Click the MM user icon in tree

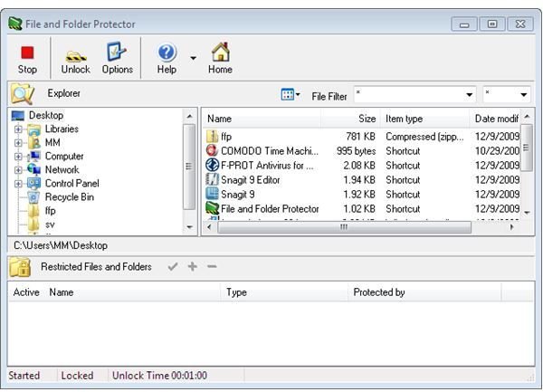click(34, 143)
